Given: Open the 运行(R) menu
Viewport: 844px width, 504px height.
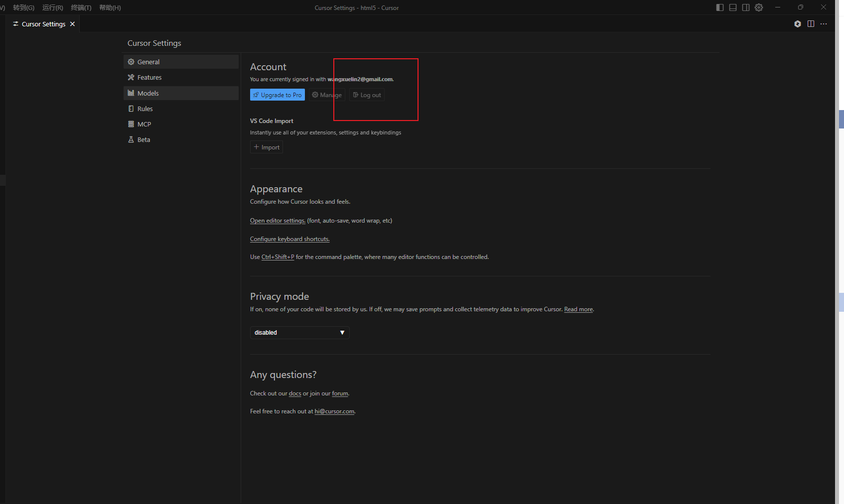Looking at the screenshot, I should [53, 7].
